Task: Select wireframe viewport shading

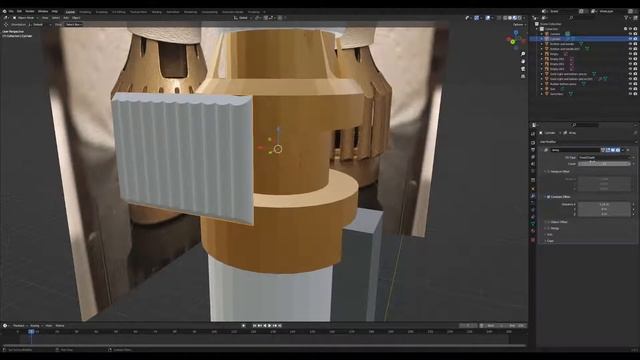Action: coord(505,18)
